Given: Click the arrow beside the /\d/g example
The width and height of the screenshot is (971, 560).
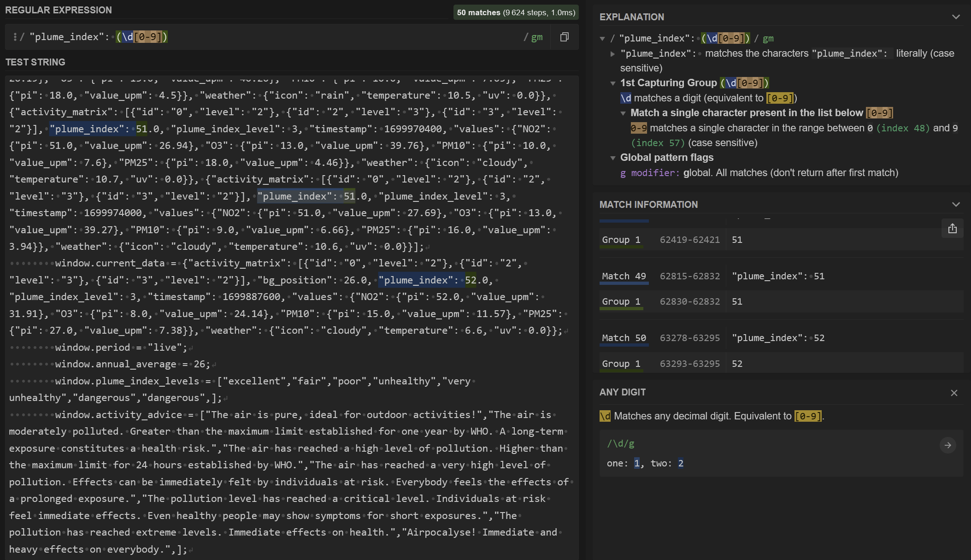Looking at the screenshot, I should click(x=947, y=445).
